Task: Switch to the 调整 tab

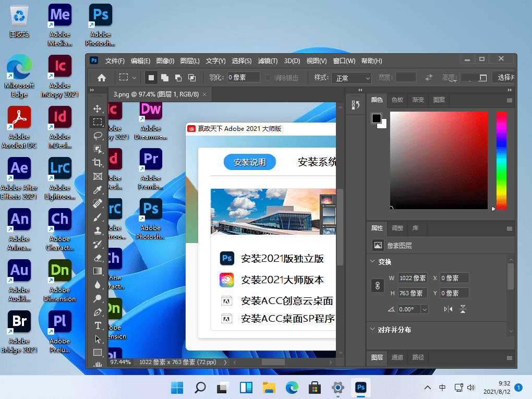Action: coord(397,228)
